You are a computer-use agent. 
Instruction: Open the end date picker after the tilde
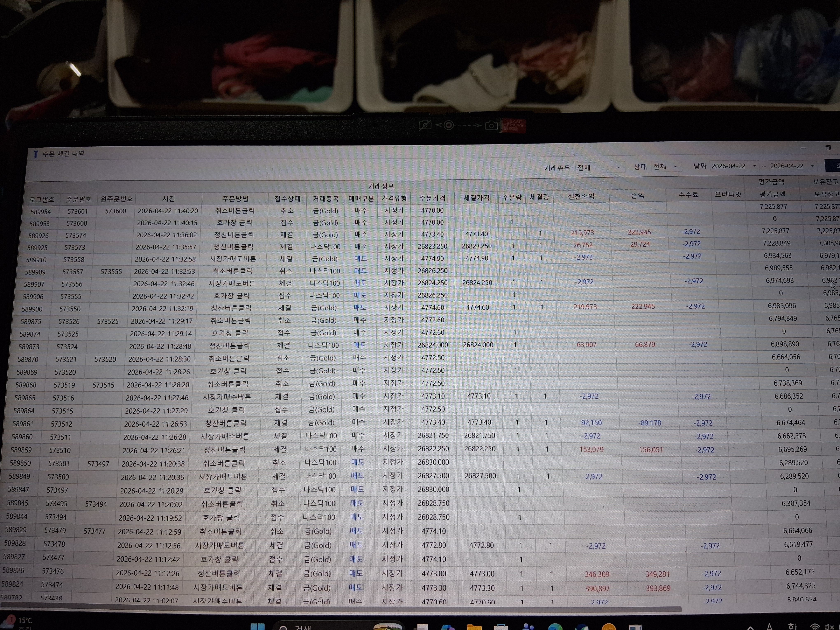click(792, 166)
